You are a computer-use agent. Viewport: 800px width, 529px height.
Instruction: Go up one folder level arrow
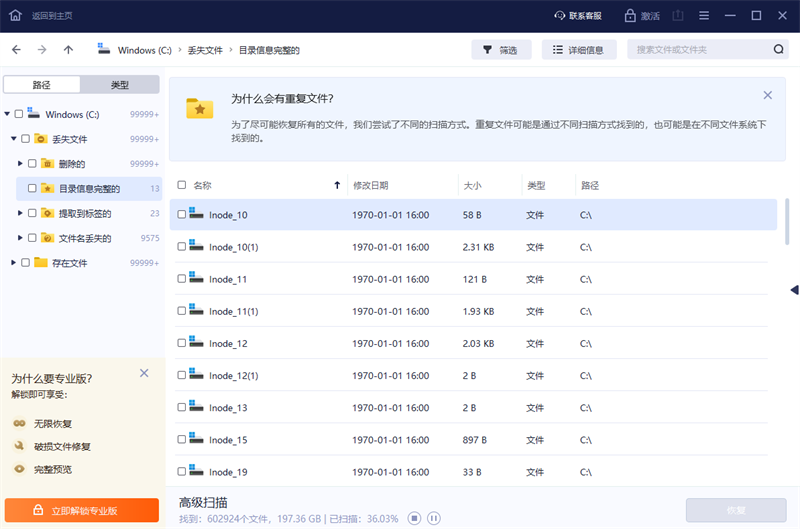click(x=68, y=50)
